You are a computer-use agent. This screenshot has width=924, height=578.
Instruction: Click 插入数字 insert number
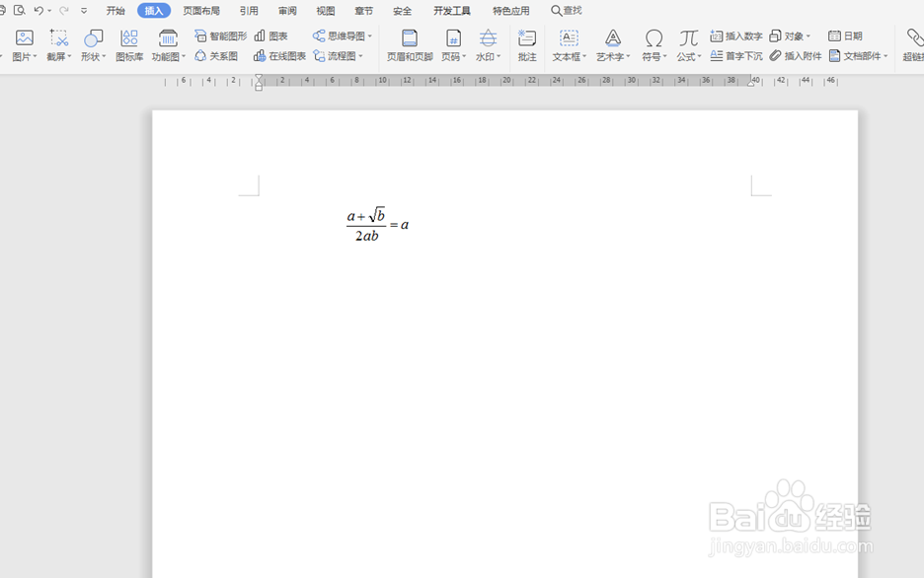coord(736,36)
